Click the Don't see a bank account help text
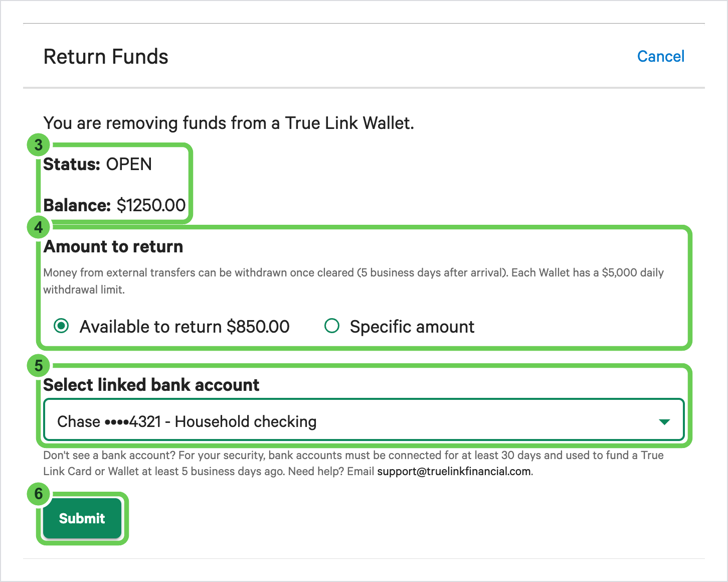The height and width of the screenshot is (582, 728). (x=353, y=463)
